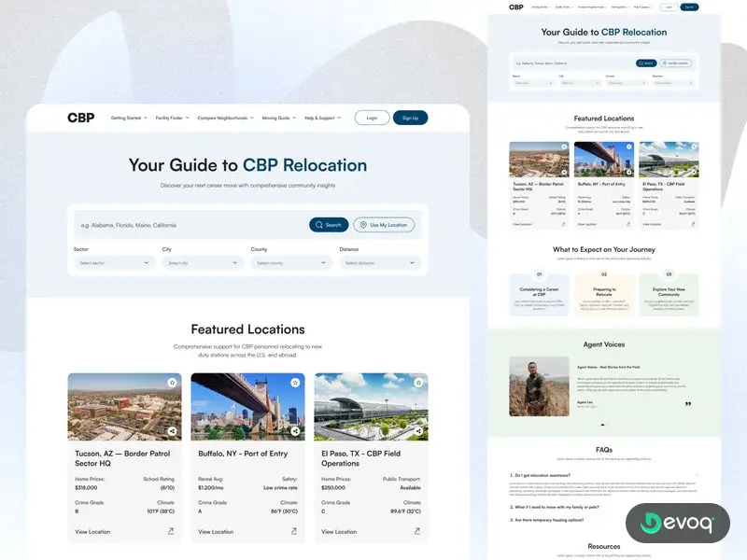This screenshot has width=747, height=560.
Task: Open the Tucson aerial photo thumbnail
Action: (124, 407)
